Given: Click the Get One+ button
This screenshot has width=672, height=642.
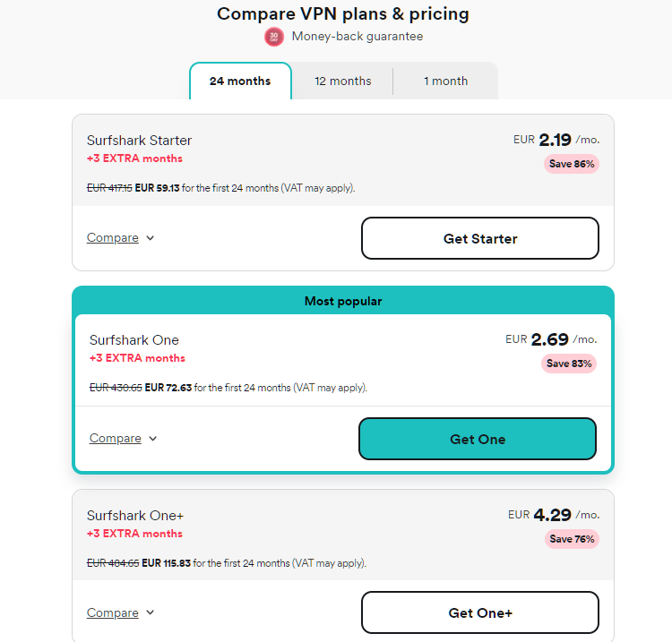Looking at the screenshot, I should pyautogui.click(x=480, y=612).
